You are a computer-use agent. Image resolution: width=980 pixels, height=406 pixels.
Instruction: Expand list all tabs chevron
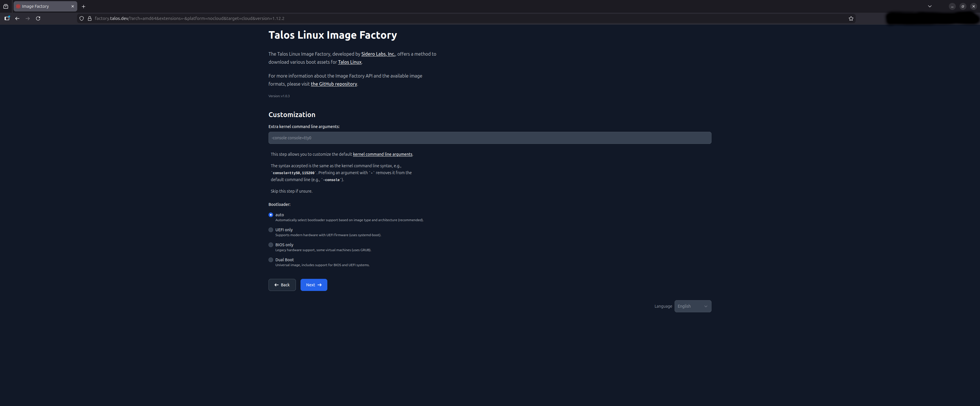[930, 6]
